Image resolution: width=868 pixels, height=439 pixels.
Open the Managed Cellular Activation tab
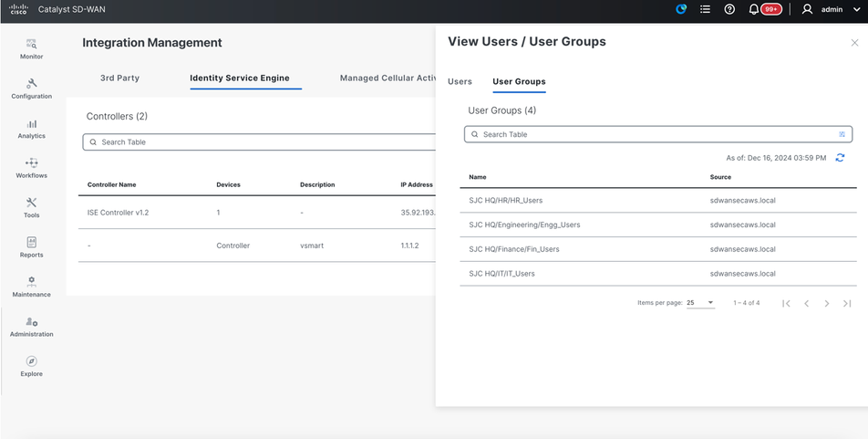(387, 78)
